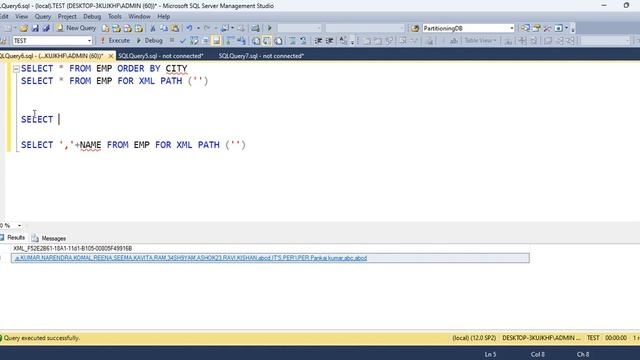
Task: Open the Debug menu
Action: pos(92,17)
